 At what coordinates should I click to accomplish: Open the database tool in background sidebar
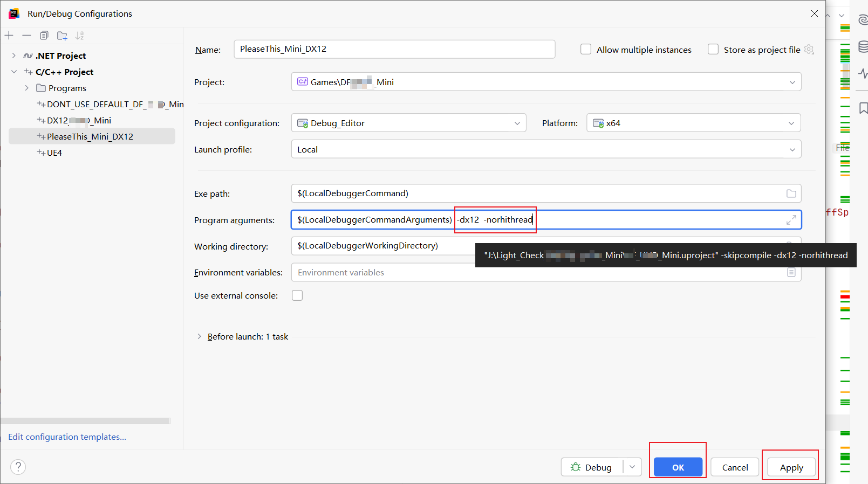coord(863,46)
